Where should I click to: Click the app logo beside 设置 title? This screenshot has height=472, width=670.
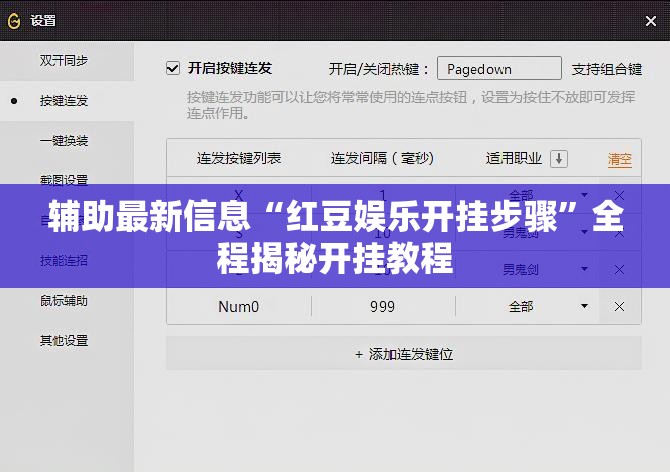[14, 21]
